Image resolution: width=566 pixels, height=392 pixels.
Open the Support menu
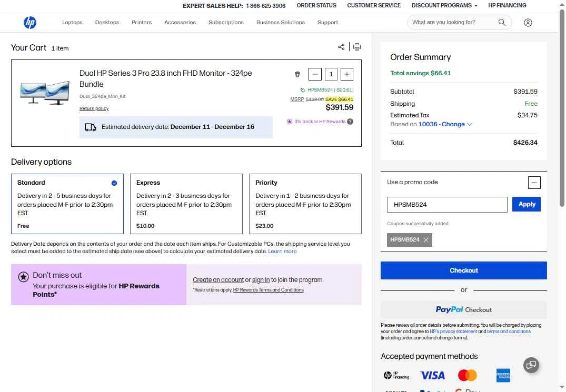[328, 22]
